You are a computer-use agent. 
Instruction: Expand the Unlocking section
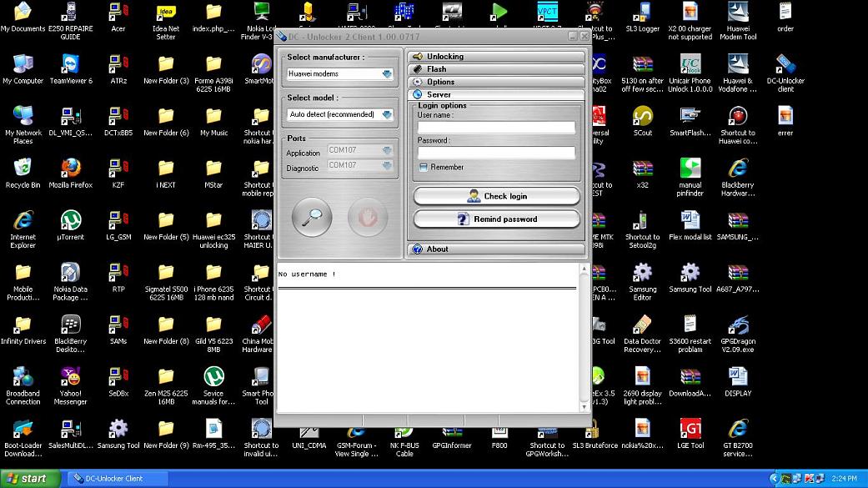pos(496,57)
